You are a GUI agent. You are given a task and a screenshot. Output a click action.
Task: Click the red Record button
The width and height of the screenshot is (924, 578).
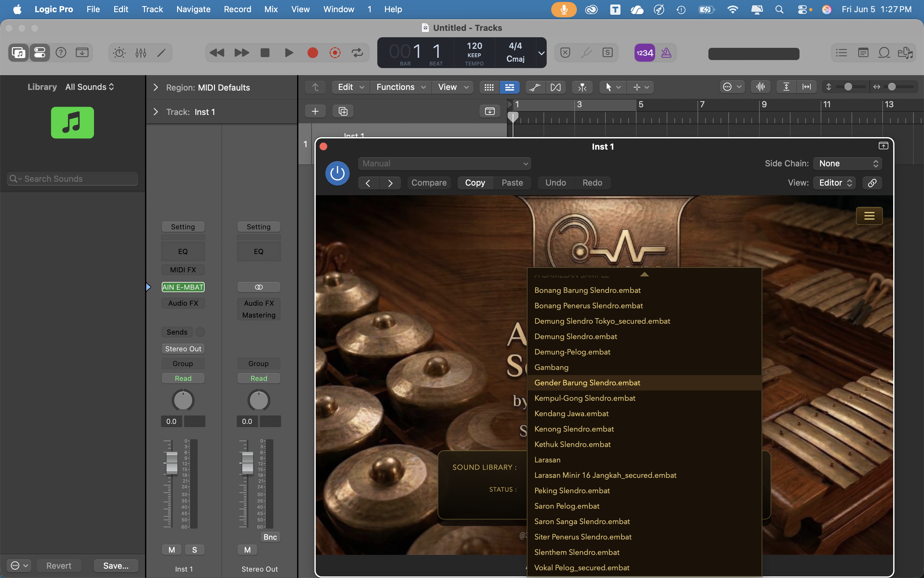click(313, 53)
